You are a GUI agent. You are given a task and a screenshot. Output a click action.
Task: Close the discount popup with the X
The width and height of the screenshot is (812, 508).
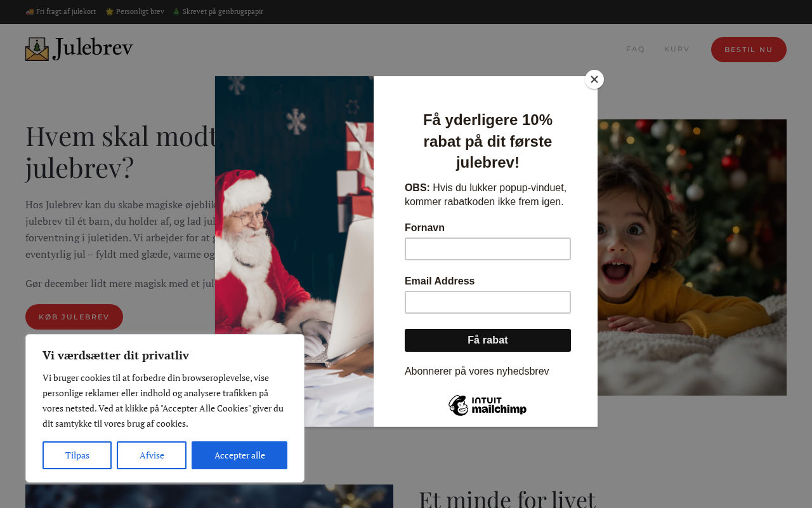[x=594, y=79]
